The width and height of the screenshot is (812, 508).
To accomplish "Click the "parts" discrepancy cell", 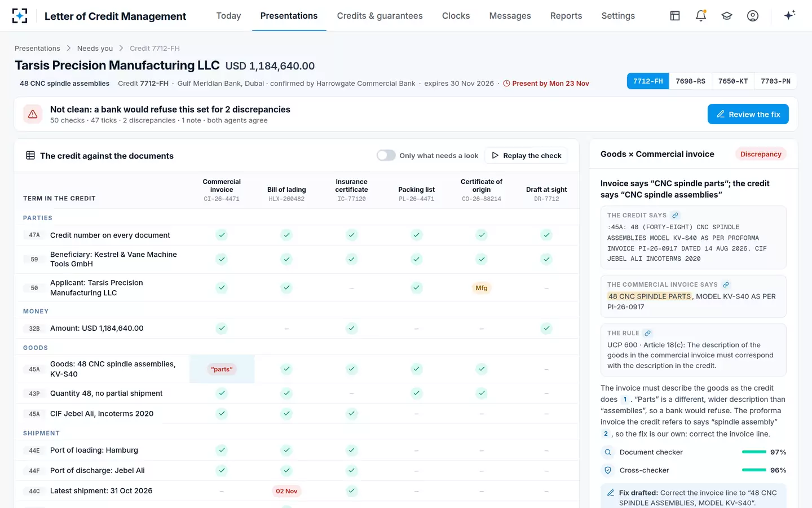I will click(222, 369).
